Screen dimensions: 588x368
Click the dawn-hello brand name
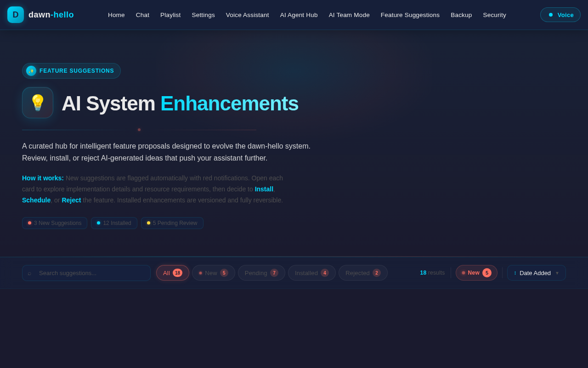pyautogui.click(x=51, y=15)
